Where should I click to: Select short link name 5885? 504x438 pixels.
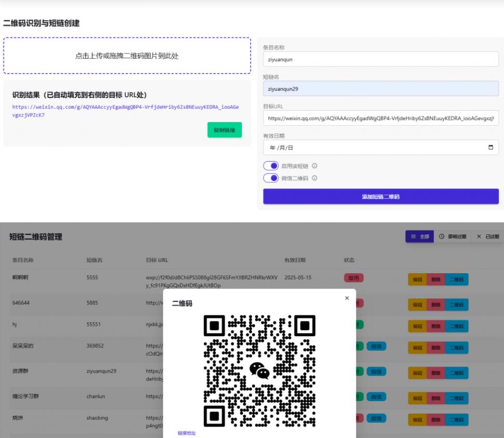(x=92, y=303)
